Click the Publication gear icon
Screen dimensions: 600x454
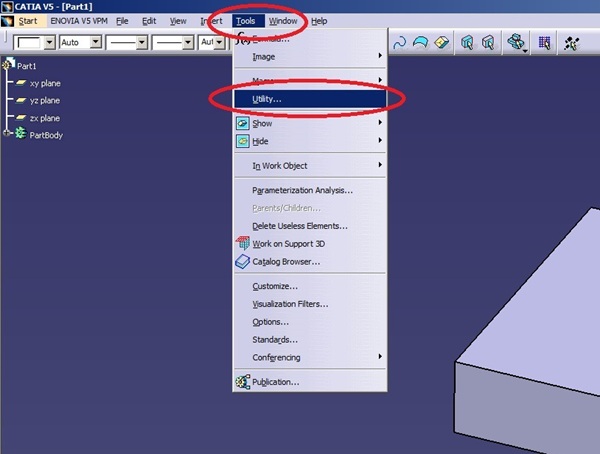click(243, 382)
